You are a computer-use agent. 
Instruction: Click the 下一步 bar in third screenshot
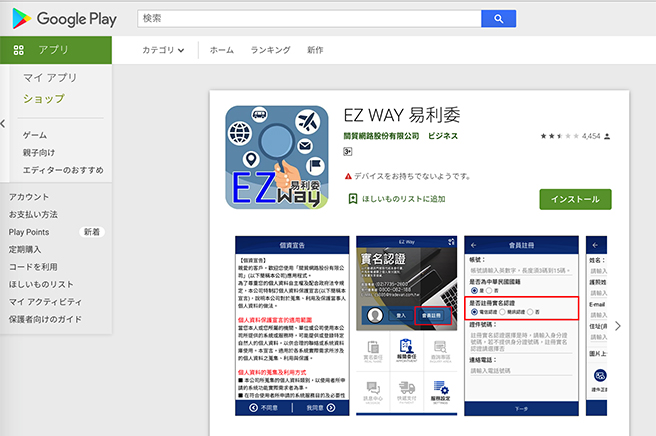tap(521, 408)
